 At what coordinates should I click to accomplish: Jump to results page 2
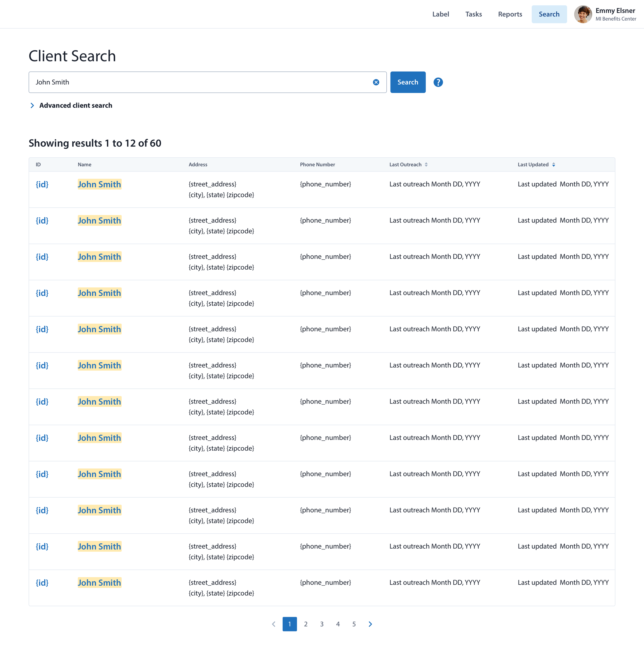point(306,624)
